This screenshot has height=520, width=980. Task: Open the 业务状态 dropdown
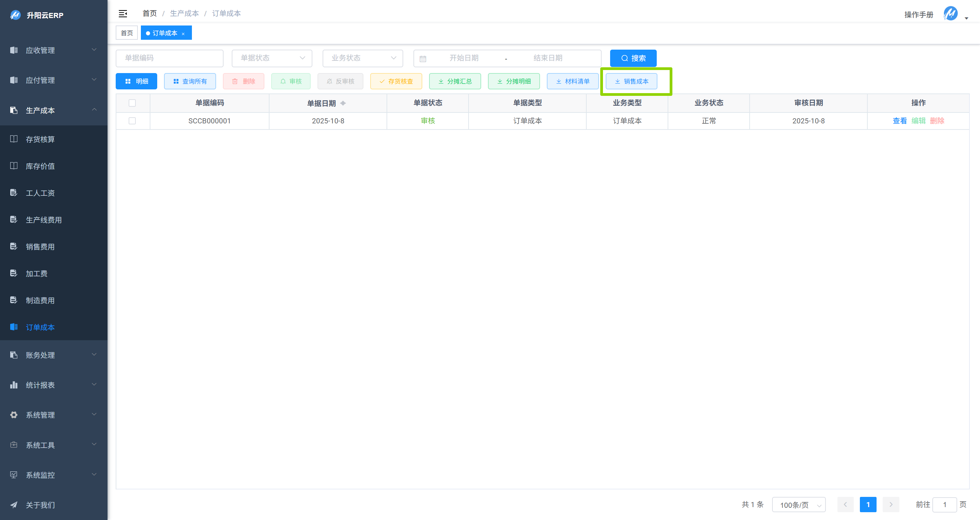click(x=362, y=58)
